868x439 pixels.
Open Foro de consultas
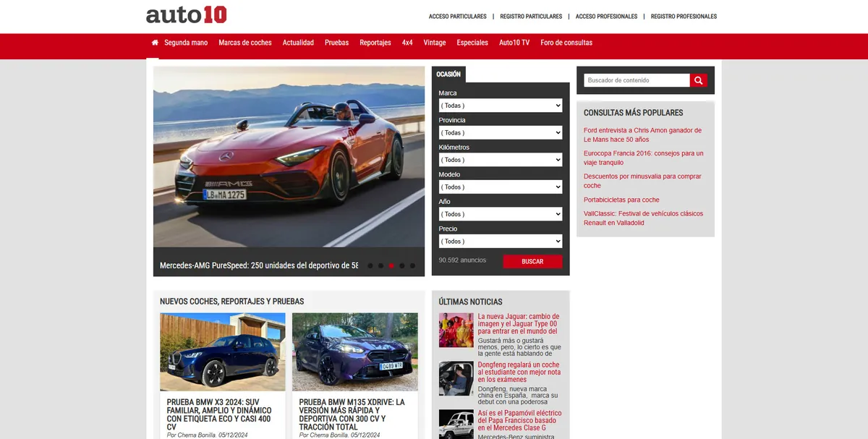pyautogui.click(x=566, y=43)
